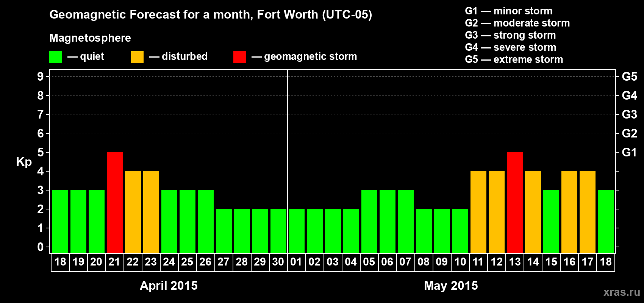This screenshot has height=303, width=644.
Task: Select the red storm bar for April 21
Action: click(115, 202)
